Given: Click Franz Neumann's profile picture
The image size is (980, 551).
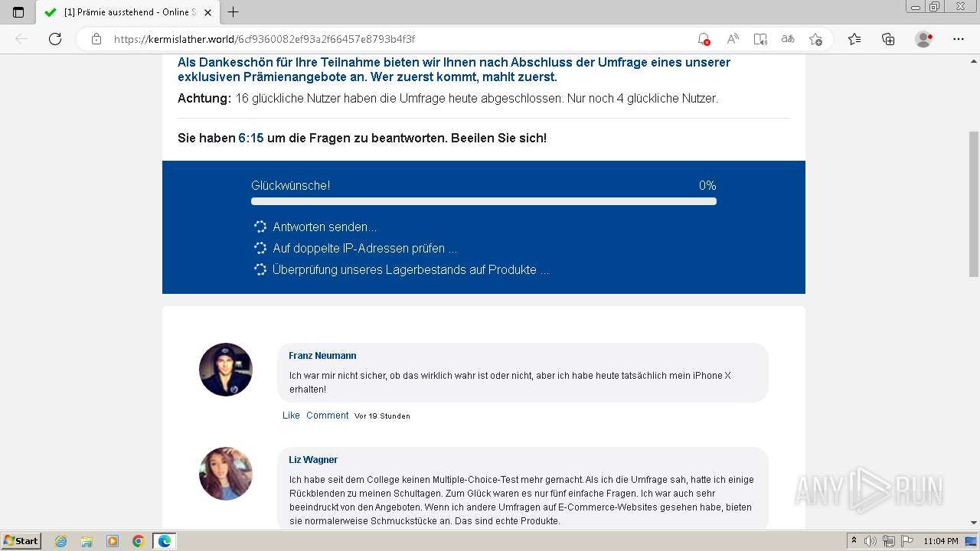Looking at the screenshot, I should 226,370.
